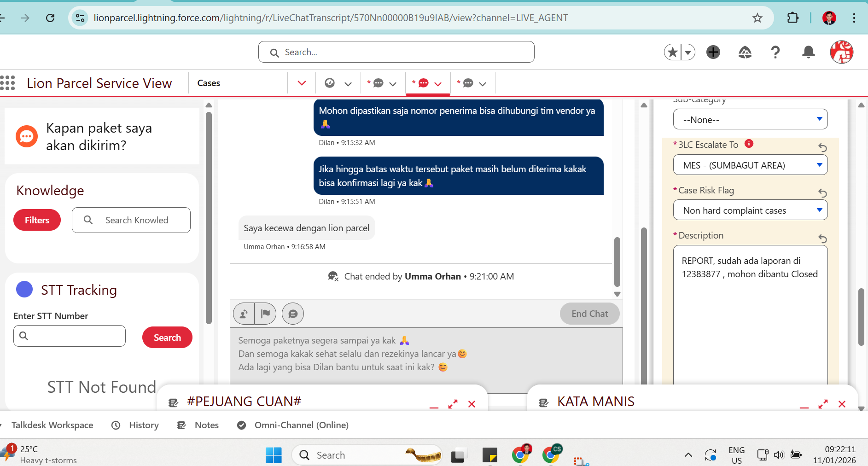Click the #PEJUANG CUAN# docked note header

point(244,402)
